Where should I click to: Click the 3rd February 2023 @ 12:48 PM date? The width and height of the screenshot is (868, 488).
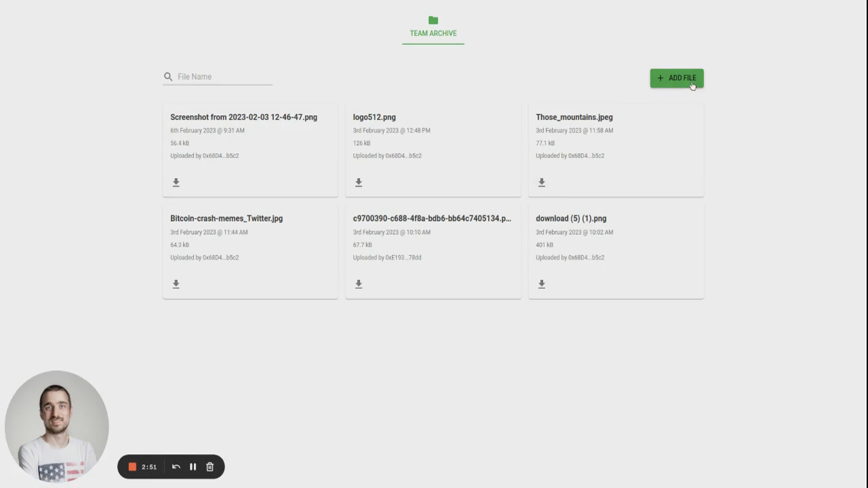tap(391, 130)
